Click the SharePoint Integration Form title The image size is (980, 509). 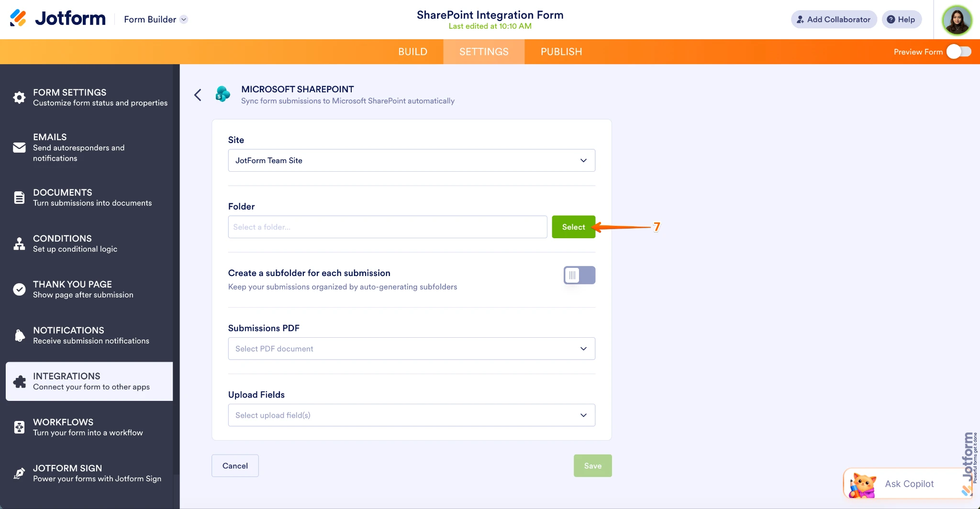490,15
